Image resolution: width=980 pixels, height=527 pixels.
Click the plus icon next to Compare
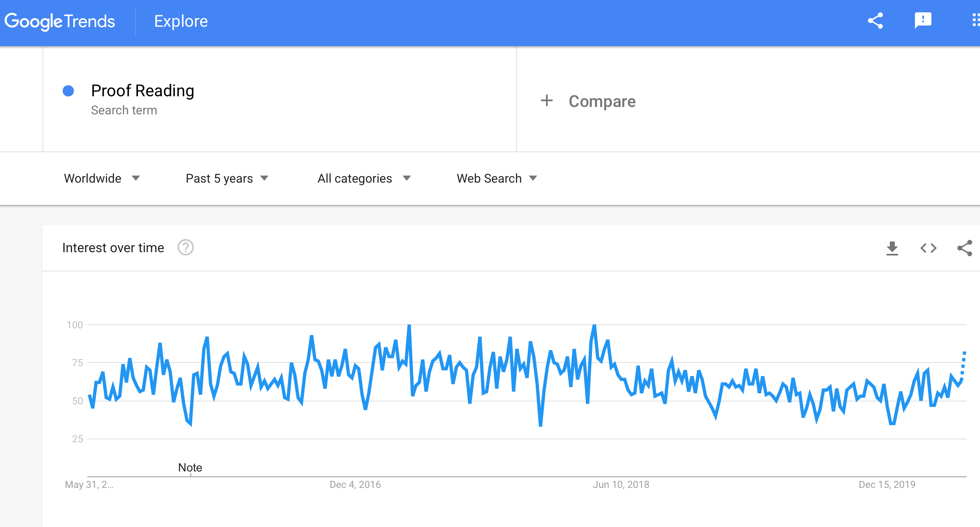coord(547,101)
